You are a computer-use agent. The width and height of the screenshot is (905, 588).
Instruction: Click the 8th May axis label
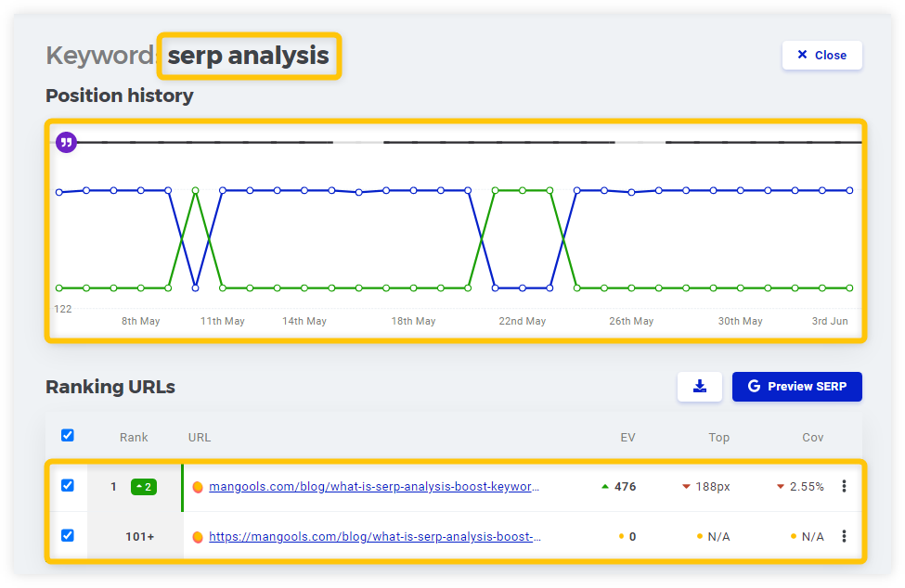click(x=141, y=321)
